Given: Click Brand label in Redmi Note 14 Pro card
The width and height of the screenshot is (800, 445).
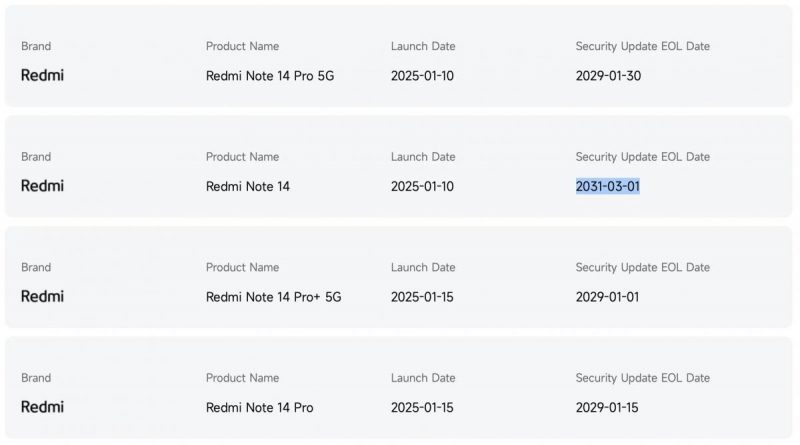Looking at the screenshot, I should pos(36,378).
